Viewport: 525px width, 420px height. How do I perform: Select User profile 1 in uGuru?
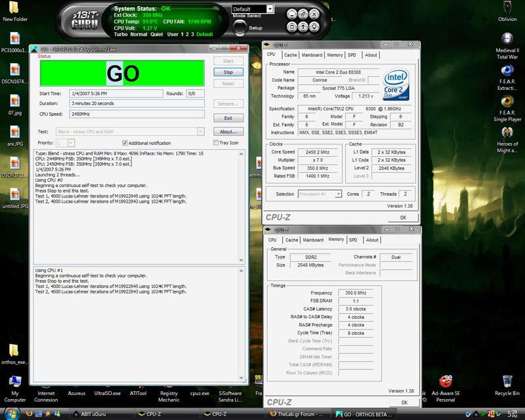(x=182, y=34)
